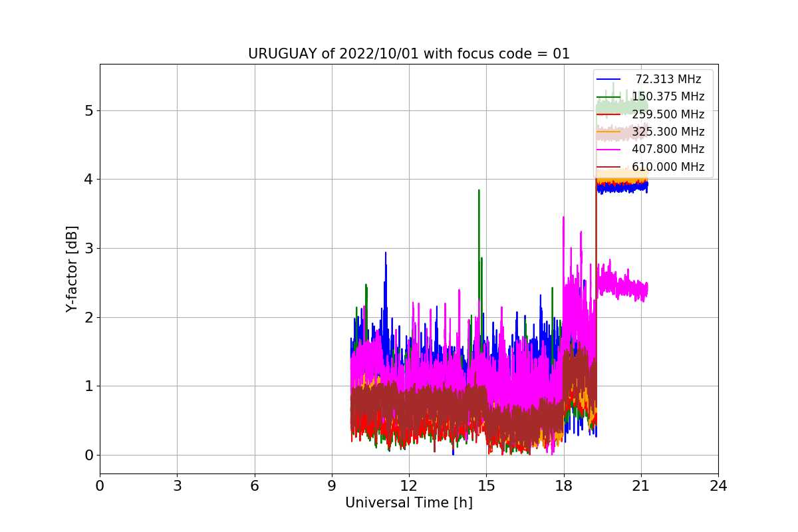Click y-axis tick label 4
Viewport: 798px width, 532px height.
click(x=88, y=180)
